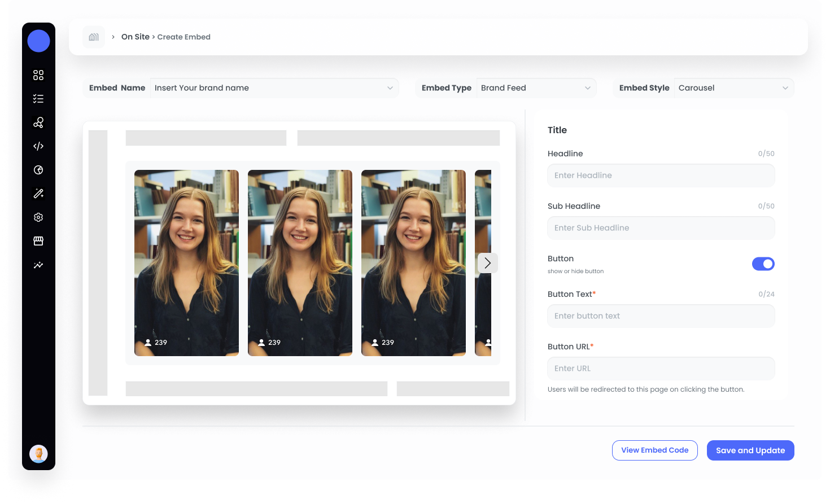The height and width of the screenshot is (504, 830).
Task: Open the analytics trend line icon
Action: (x=38, y=265)
